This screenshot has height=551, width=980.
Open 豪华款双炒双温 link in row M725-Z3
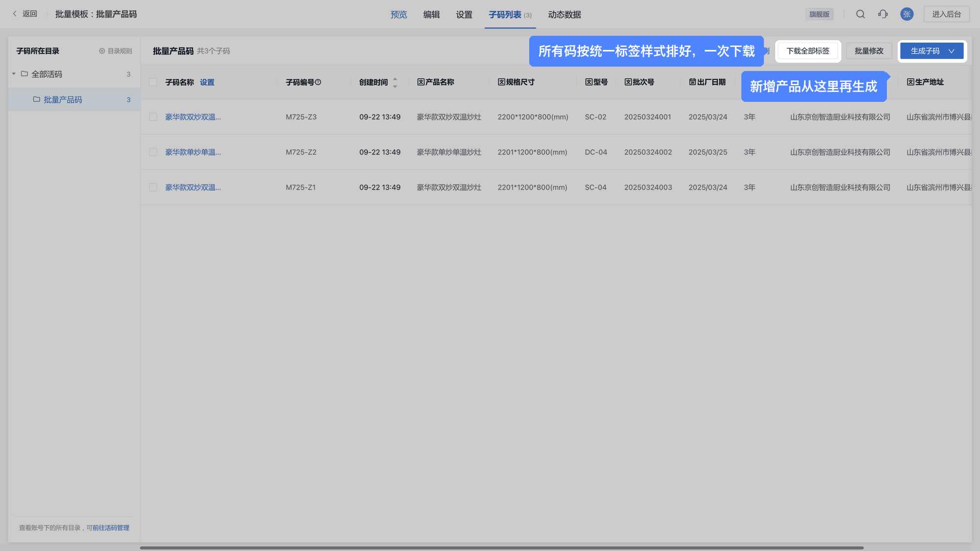pyautogui.click(x=193, y=117)
